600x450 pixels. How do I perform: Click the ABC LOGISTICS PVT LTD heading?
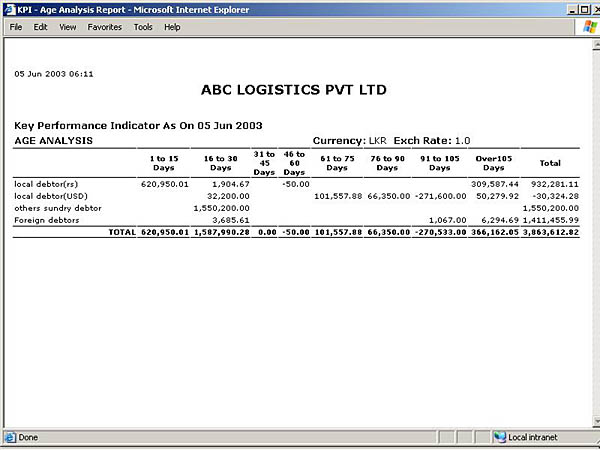[294, 90]
